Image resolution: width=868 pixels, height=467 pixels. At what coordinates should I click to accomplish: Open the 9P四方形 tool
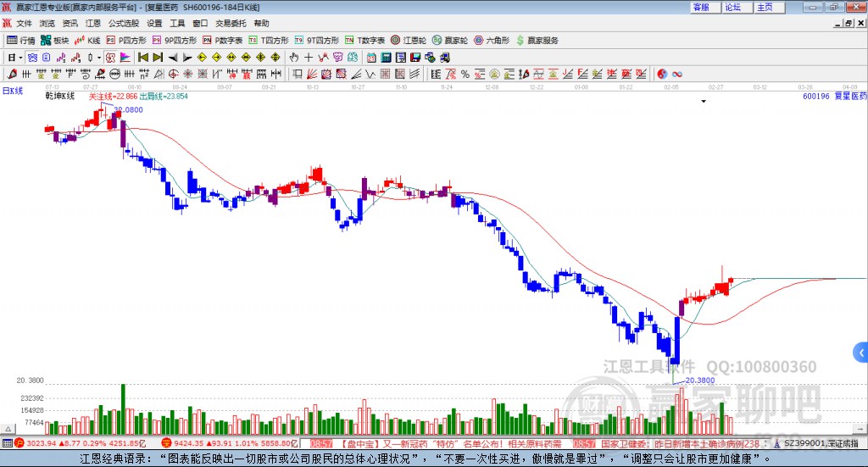[x=175, y=41]
